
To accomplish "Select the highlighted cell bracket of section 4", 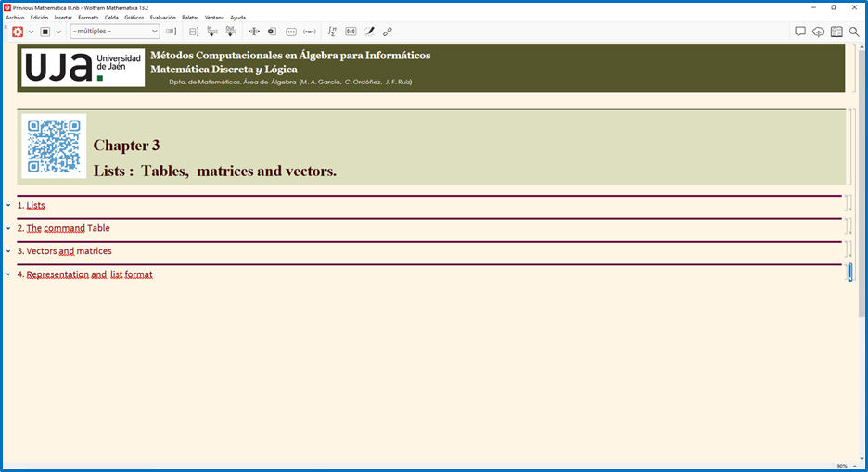I will click(x=850, y=273).
